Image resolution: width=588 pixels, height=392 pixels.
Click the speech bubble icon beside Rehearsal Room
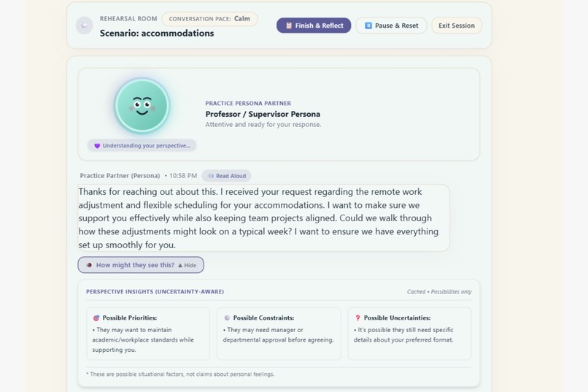(85, 26)
